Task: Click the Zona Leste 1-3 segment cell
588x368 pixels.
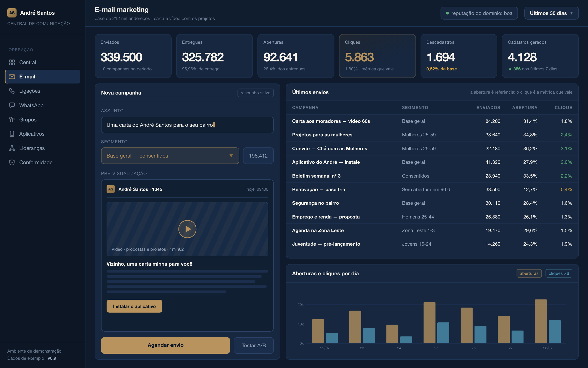Action: (418, 230)
